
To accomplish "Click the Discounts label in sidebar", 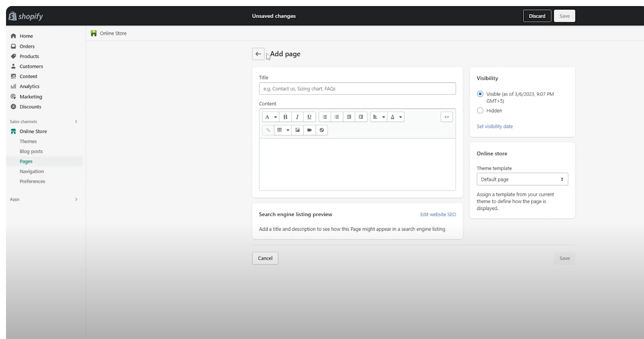I will [31, 107].
